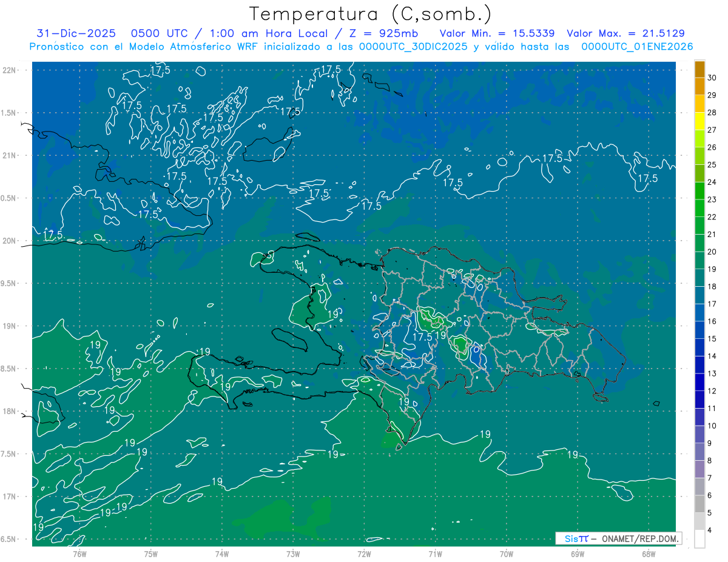The width and height of the screenshot is (728, 562).
Task: Click the '68W' longitude axis label
Action: 649,554
